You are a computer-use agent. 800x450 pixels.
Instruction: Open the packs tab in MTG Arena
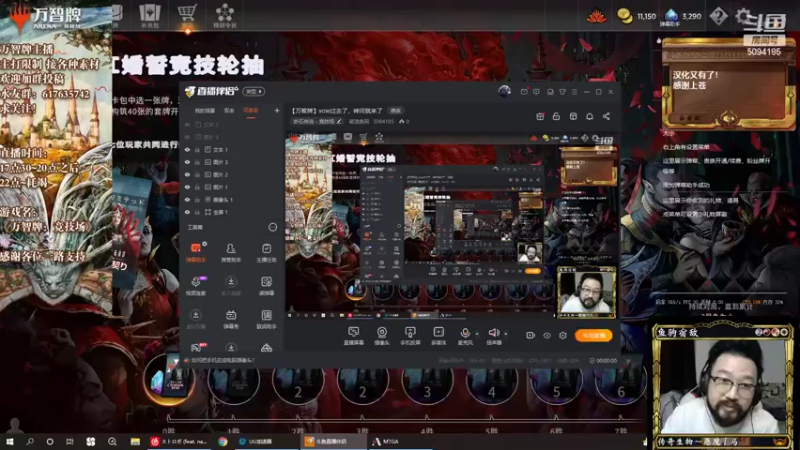pyautogui.click(x=149, y=16)
